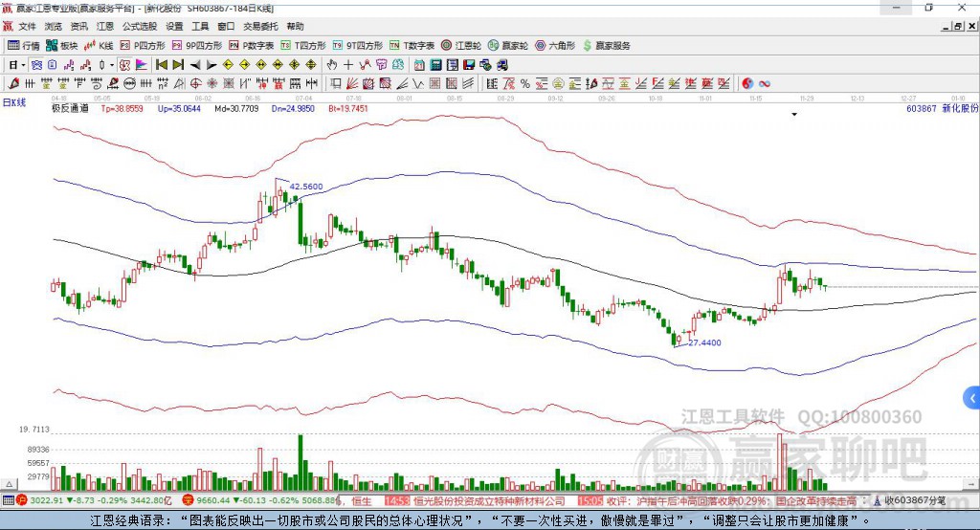The width and height of the screenshot is (980, 530).
Task: Open the T数字表 tool
Action: tap(412, 46)
